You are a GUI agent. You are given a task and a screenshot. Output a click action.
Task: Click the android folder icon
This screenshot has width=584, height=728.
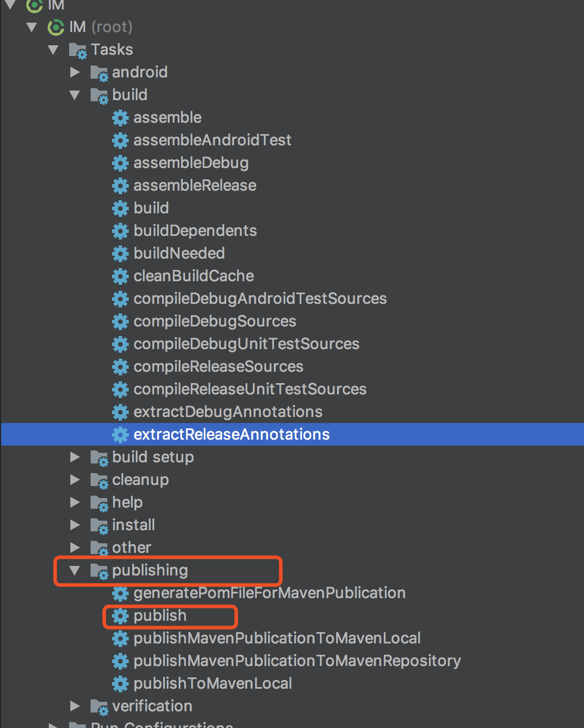[100, 73]
